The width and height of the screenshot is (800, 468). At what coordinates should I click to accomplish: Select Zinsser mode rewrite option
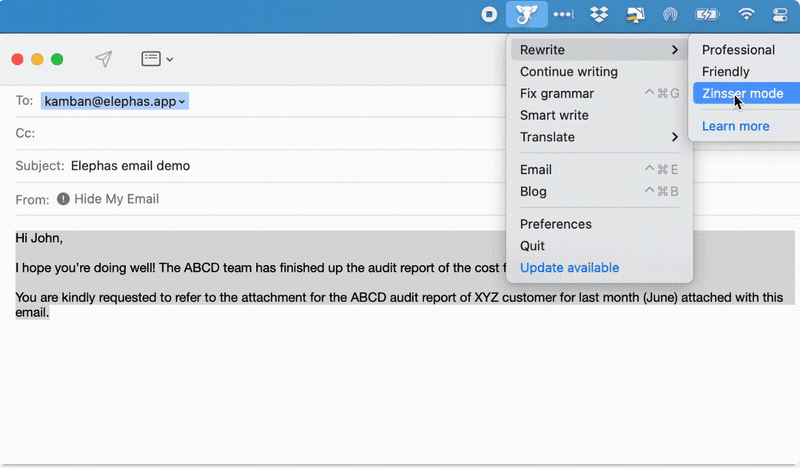[742, 94]
